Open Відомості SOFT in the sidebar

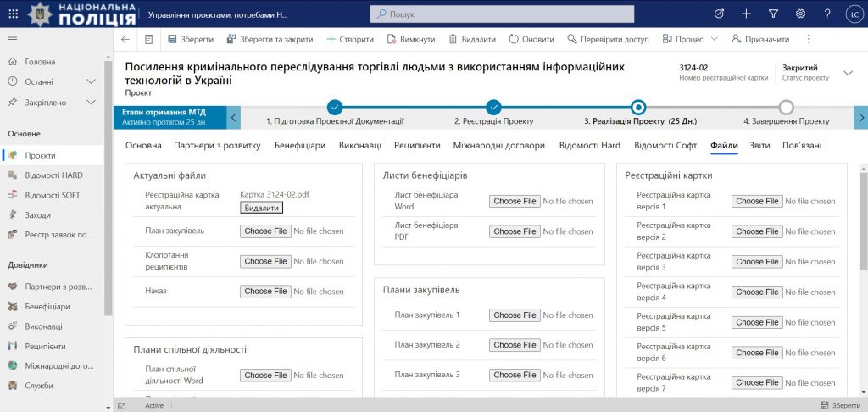click(52, 196)
